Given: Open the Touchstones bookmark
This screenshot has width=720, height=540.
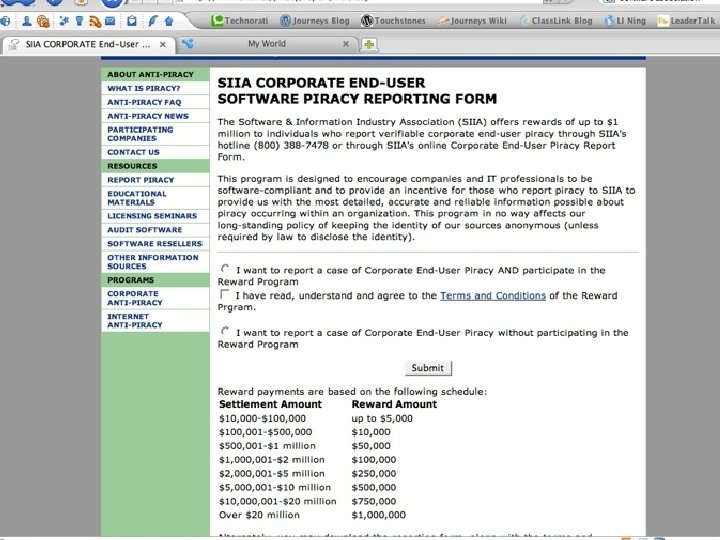Looking at the screenshot, I should pos(393,21).
